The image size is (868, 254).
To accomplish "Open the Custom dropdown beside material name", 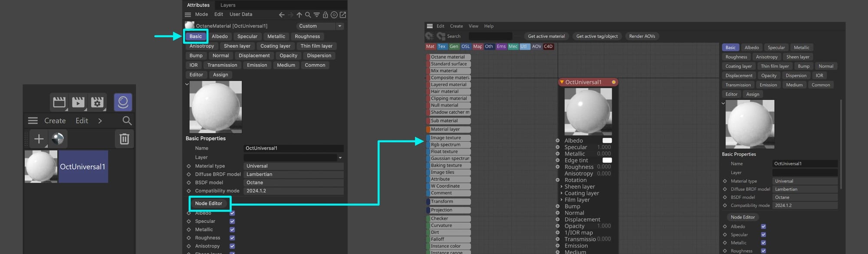I will [320, 26].
